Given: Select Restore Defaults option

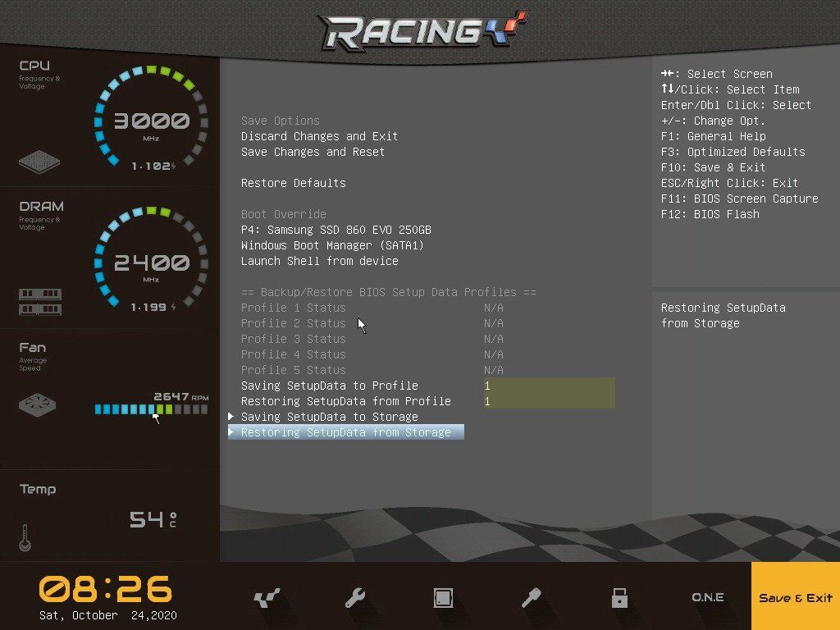Looking at the screenshot, I should (293, 183).
